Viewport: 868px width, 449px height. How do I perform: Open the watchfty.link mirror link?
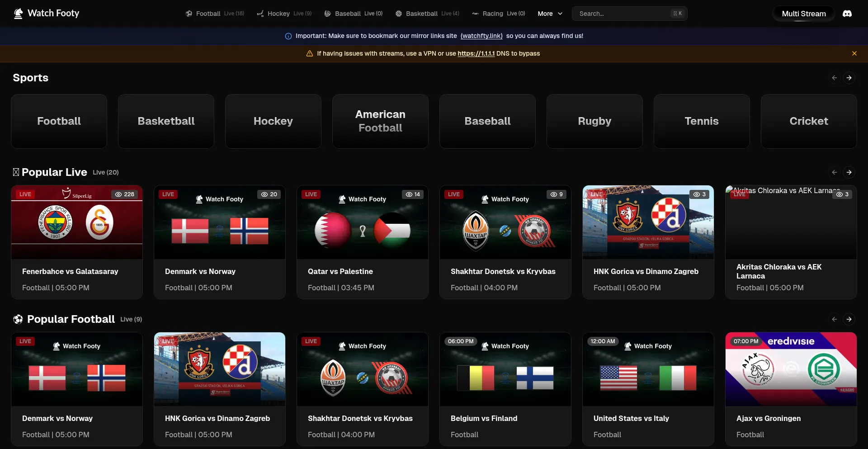(x=481, y=36)
